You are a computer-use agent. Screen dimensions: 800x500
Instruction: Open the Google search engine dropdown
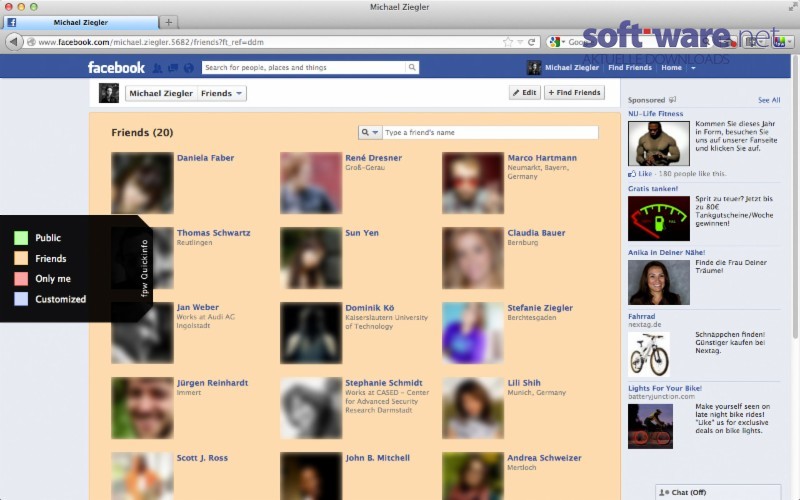[x=556, y=42]
